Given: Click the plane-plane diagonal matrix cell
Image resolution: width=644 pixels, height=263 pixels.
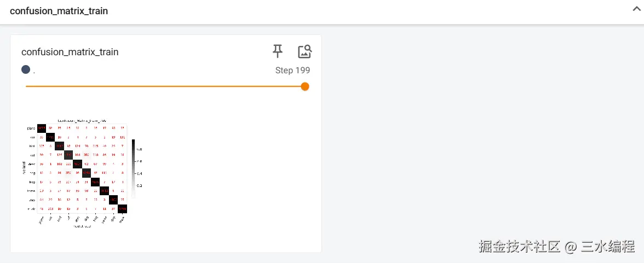Looking at the screenshot, I should coord(42,128).
